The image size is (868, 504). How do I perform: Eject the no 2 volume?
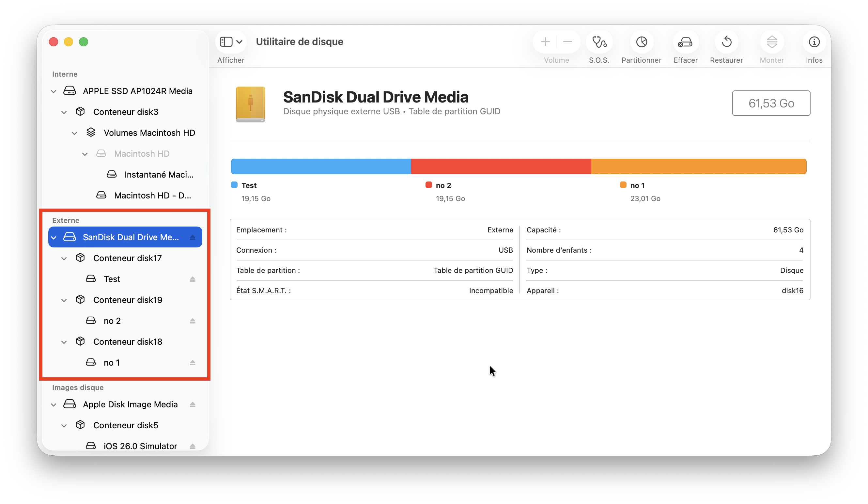point(193,321)
